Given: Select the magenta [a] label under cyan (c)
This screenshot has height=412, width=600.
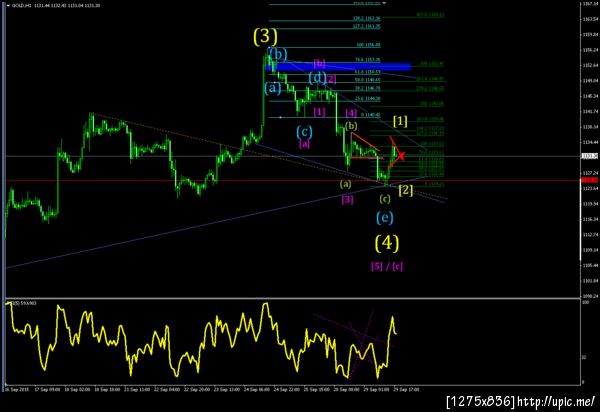Looking at the screenshot, I should click(305, 144).
